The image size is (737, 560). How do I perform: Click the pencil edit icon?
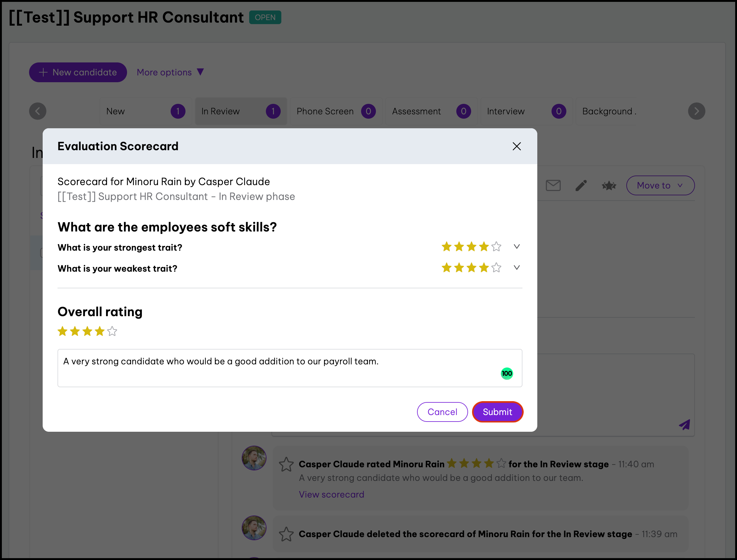point(581,185)
